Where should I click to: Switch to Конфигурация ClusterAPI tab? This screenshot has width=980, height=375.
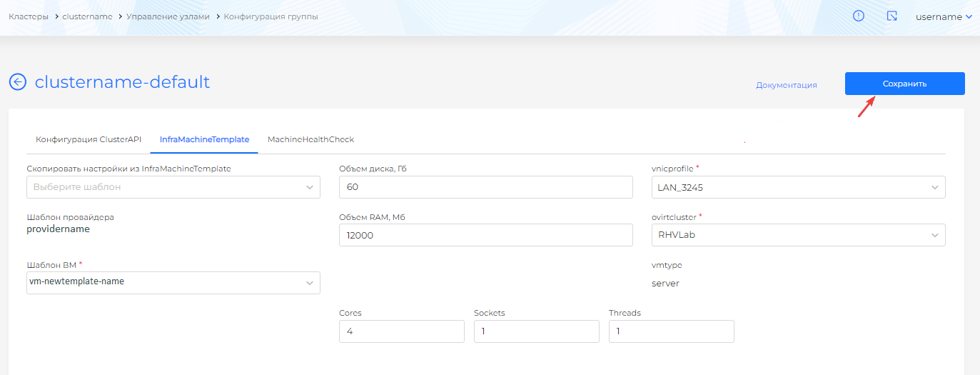(89, 139)
